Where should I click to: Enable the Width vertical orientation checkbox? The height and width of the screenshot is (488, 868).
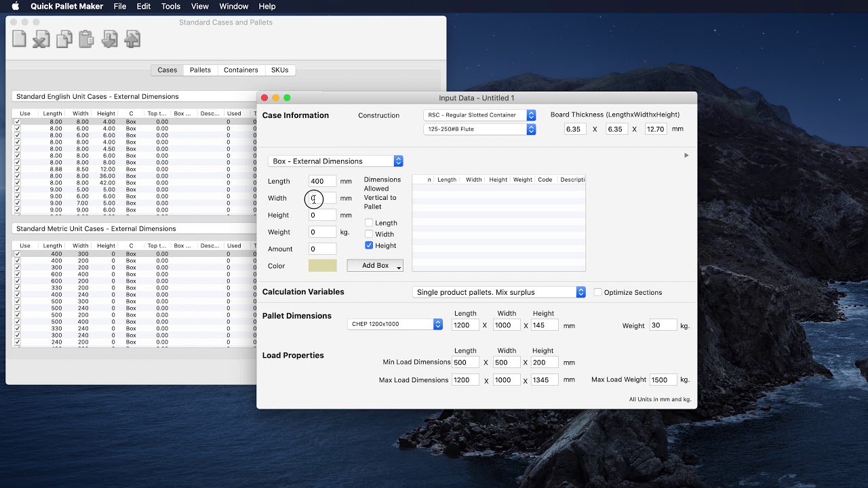click(x=369, y=234)
